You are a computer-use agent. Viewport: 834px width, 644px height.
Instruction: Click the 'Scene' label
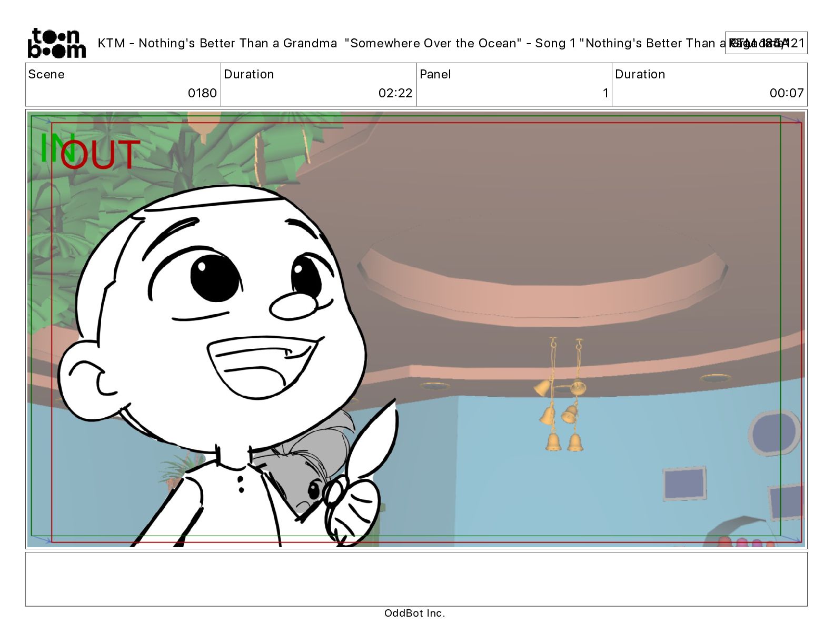tap(46, 74)
